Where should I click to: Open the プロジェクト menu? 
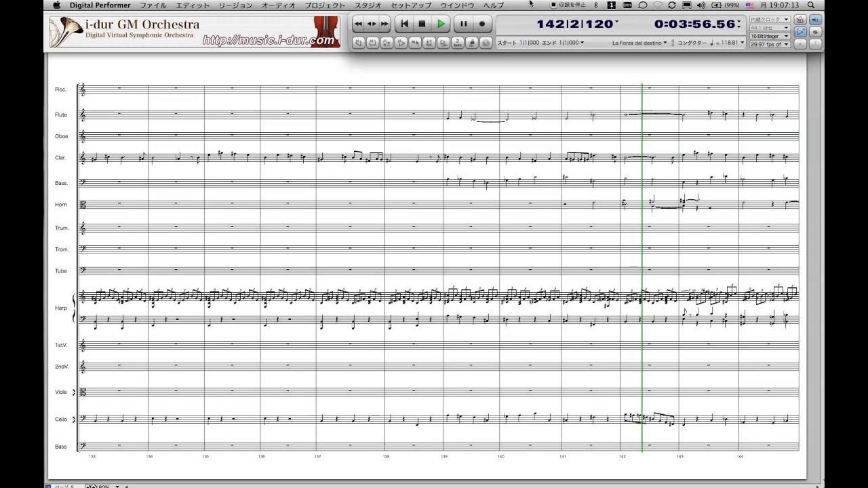pos(325,5)
